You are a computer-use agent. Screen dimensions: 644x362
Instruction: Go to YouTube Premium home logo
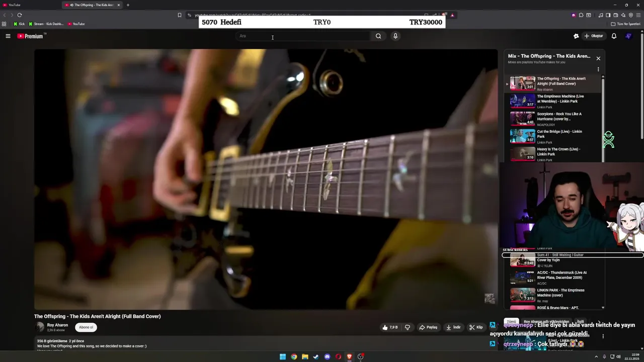click(x=31, y=36)
